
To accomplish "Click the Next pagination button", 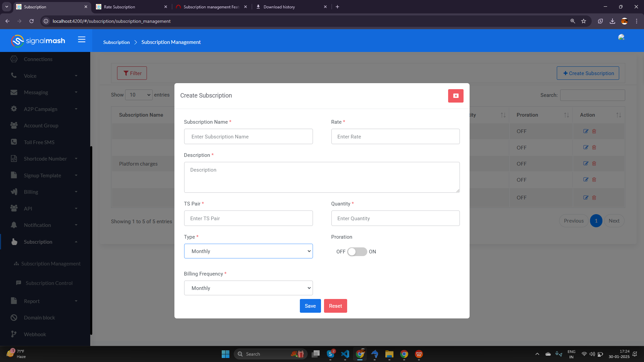I will pyautogui.click(x=614, y=221).
